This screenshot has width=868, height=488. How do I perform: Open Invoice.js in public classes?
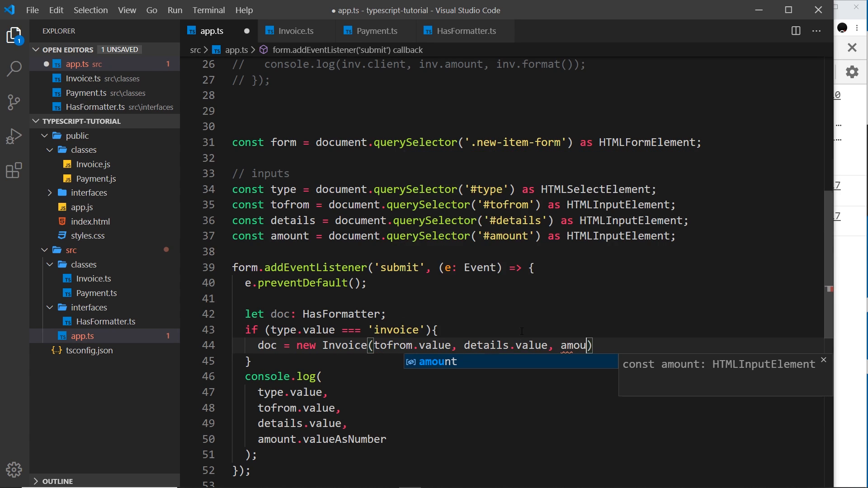click(93, 164)
